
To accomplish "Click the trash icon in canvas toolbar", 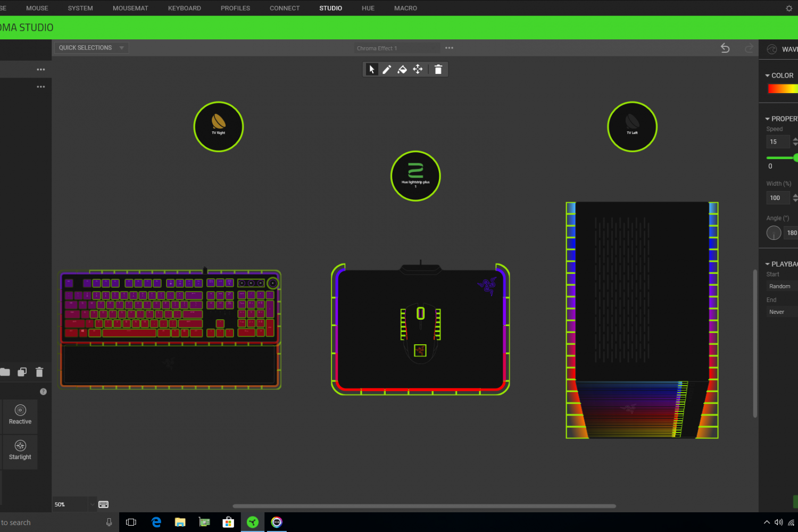I will point(438,70).
